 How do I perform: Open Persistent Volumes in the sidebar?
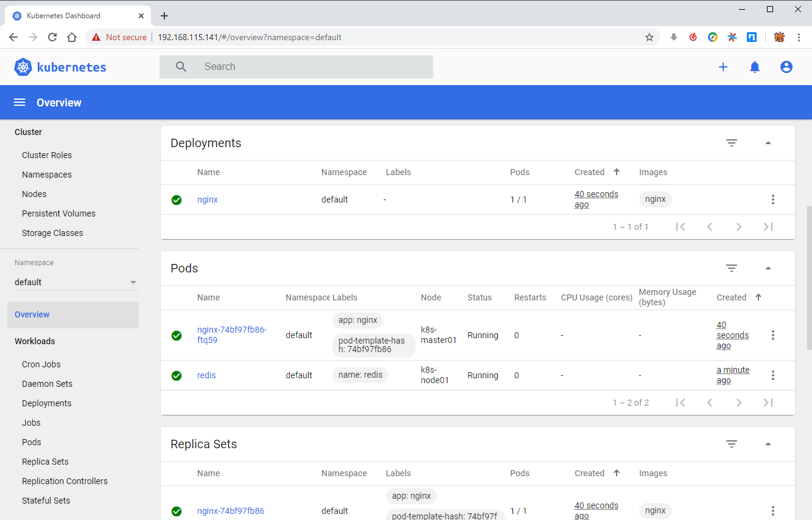(x=58, y=213)
